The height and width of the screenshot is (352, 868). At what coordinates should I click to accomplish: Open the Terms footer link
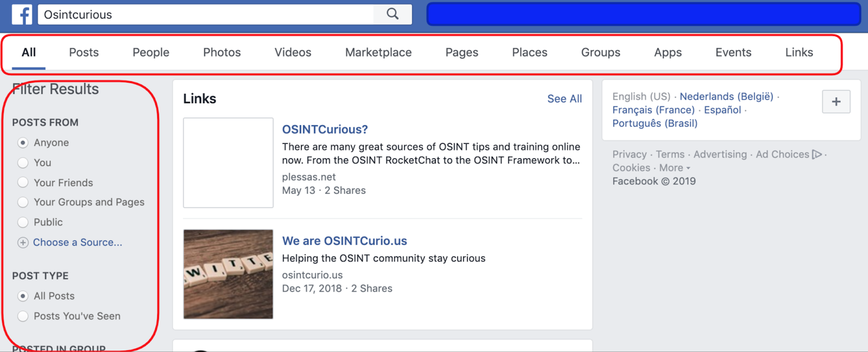(x=671, y=155)
